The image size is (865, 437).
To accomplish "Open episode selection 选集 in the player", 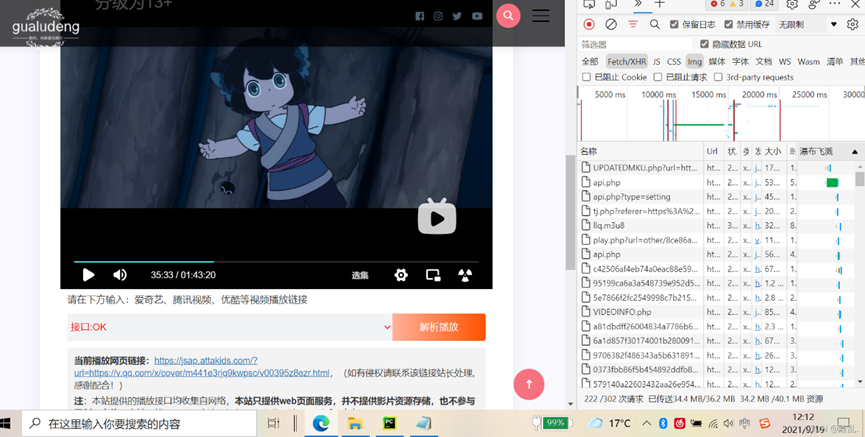I will pos(360,275).
